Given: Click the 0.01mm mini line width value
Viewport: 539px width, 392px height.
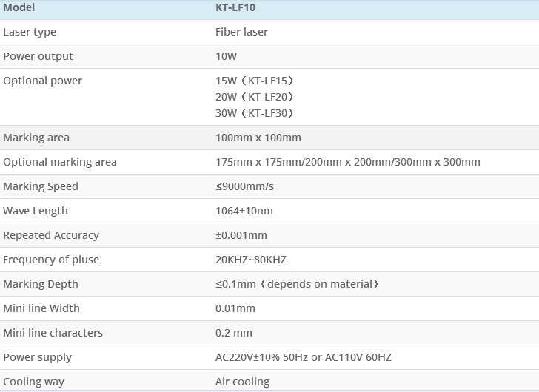Looking at the screenshot, I should tap(235, 308).
